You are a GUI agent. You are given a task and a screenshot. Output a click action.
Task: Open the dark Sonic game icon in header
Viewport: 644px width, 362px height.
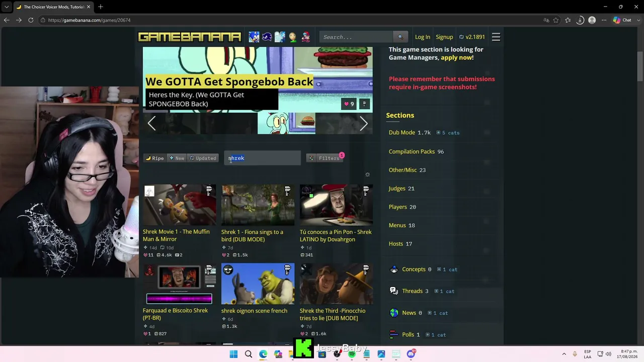click(x=267, y=37)
